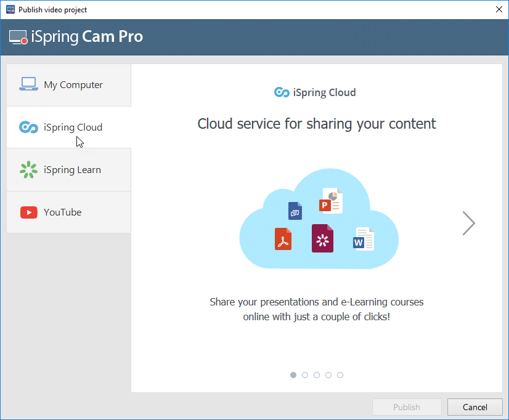Click the PowerPoint file icon in the cloud
This screenshot has width=509, height=420.
click(x=331, y=200)
